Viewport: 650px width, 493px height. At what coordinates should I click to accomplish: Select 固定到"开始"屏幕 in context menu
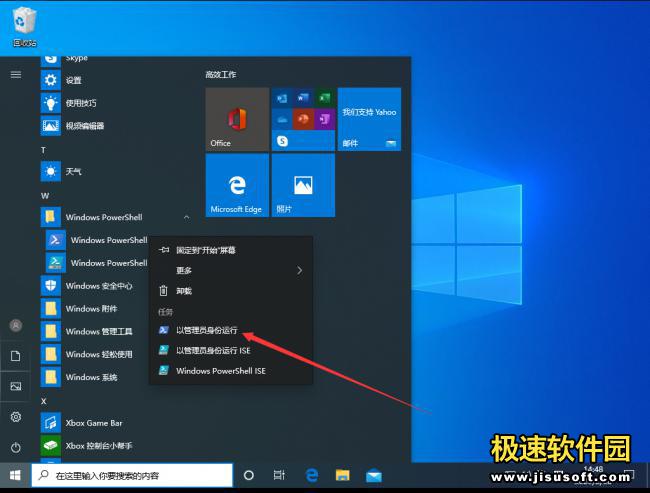tap(231, 250)
